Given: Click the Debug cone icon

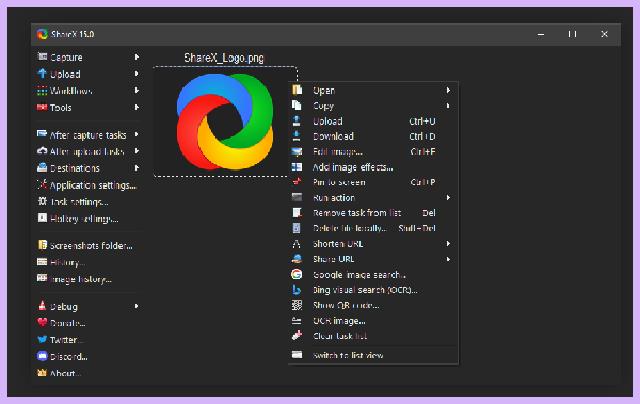Looking at the screenshot, I should coord(42,305).
